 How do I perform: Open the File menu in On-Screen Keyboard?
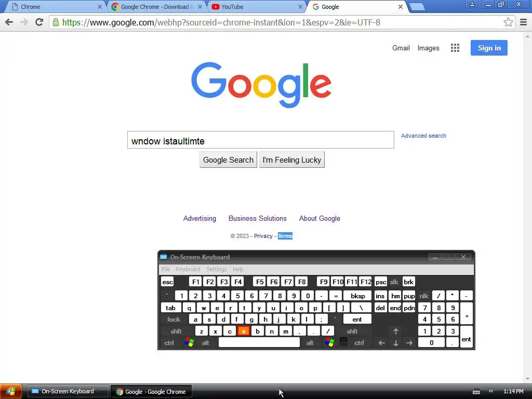pyautogui.click(x=166, y=269)
